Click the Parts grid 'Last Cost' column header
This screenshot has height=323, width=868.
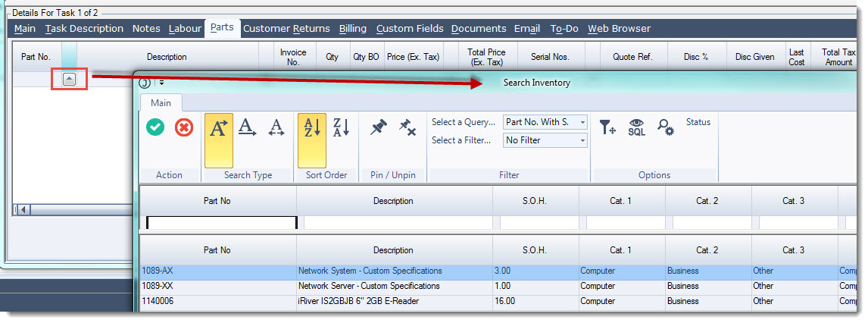click(x=797, y=57)
